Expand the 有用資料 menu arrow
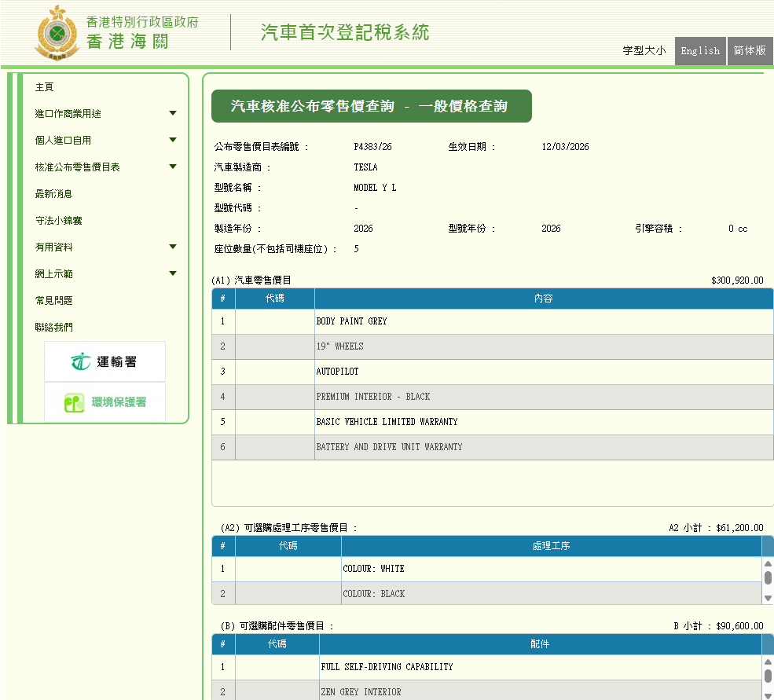Viewport: 774px width, 700px height. click(x=173, y=247)
